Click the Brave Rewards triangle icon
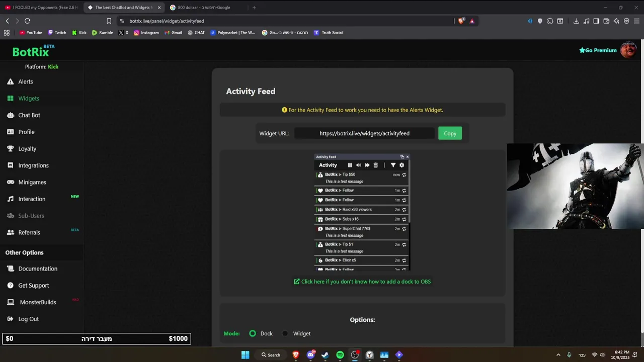 tap(472, 21)
